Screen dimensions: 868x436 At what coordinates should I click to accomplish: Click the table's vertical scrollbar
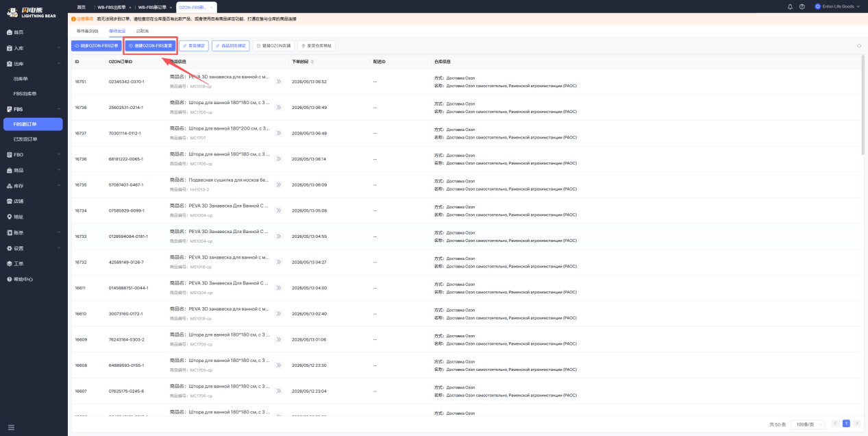(863, 104)
